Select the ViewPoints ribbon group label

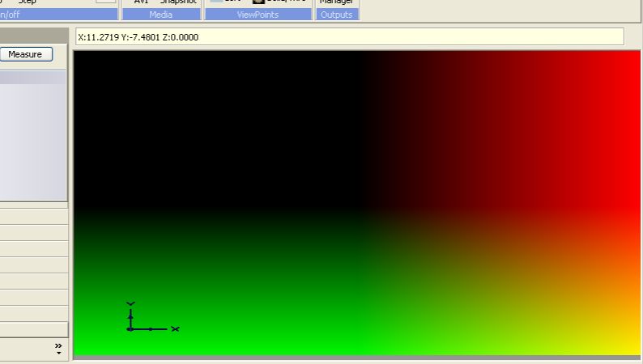click(x=257, y=15)
